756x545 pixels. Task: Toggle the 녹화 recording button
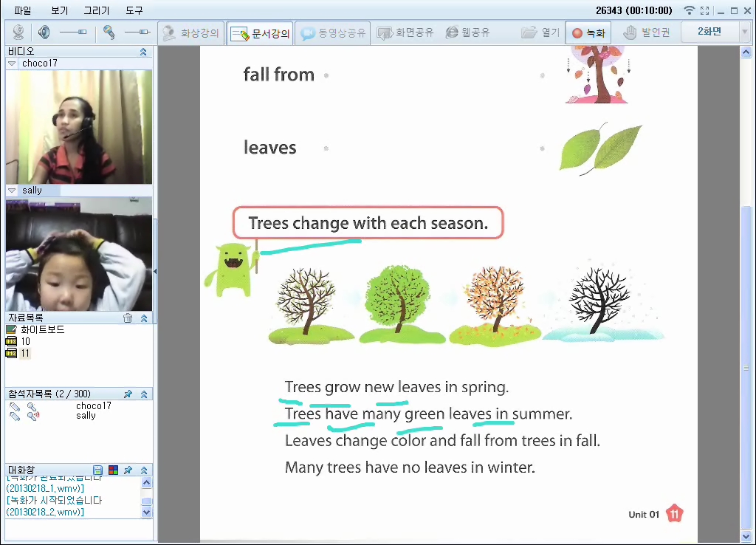pos(588,32)
